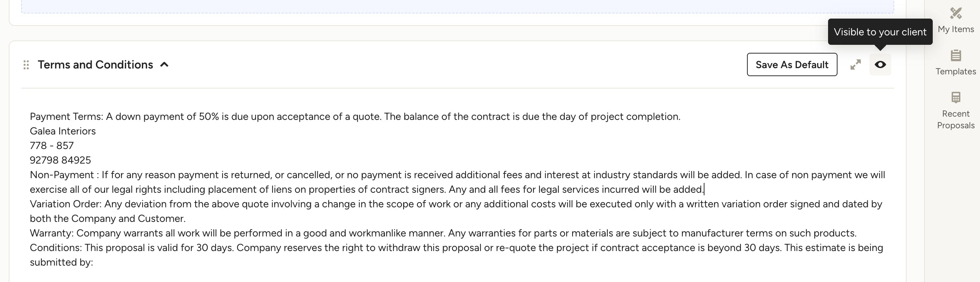
Task: Click the 92798 84925 phone line
Action: click(x=60, y=160)
